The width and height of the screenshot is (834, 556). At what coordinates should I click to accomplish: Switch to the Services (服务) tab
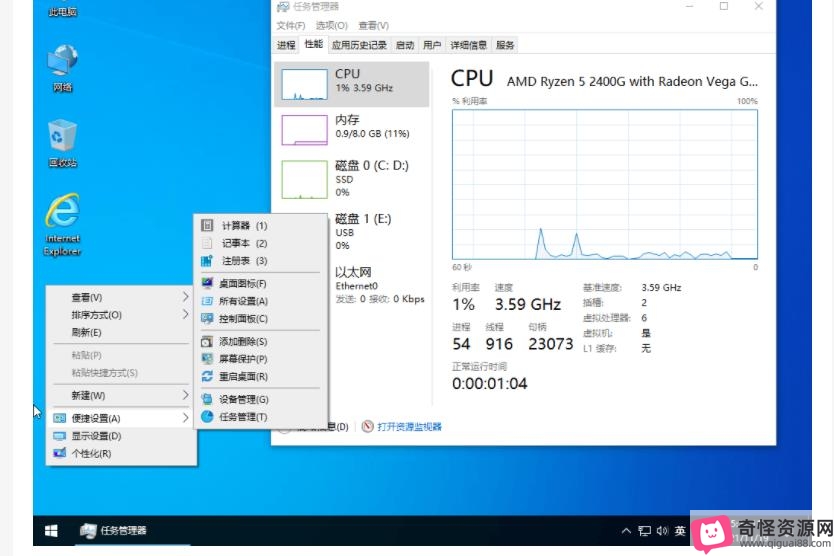coord(505,45)
